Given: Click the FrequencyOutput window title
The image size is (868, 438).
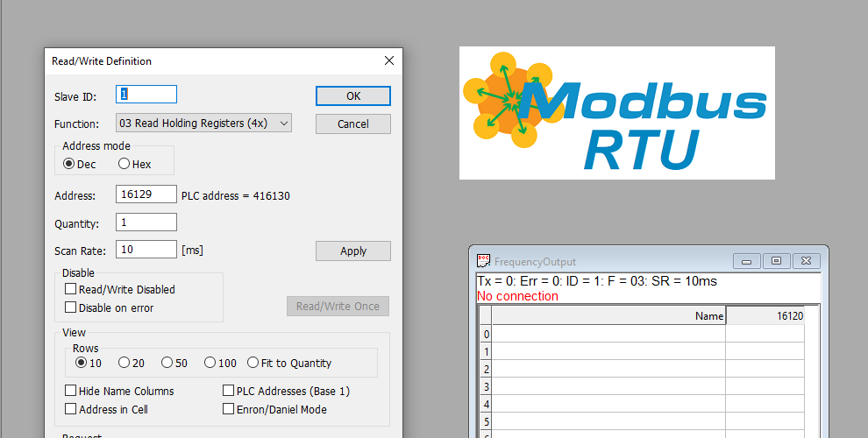Looking at the screenshot, I should click(536, 262).
